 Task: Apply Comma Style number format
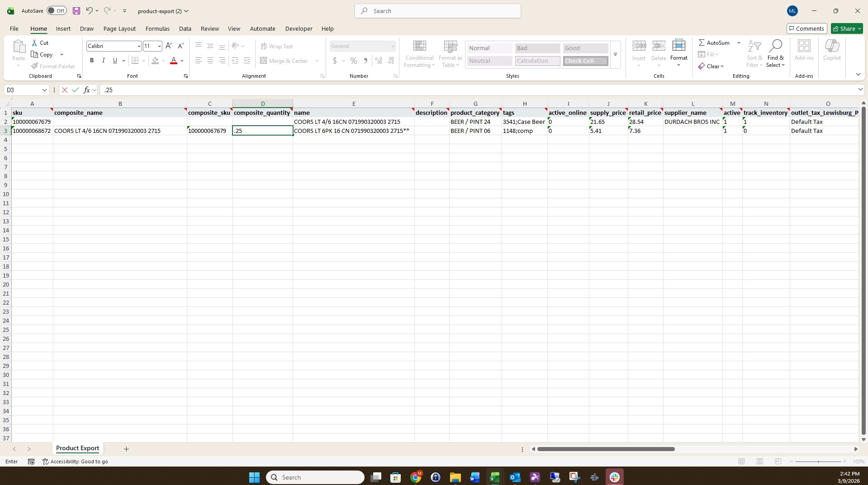click(365, 61)
